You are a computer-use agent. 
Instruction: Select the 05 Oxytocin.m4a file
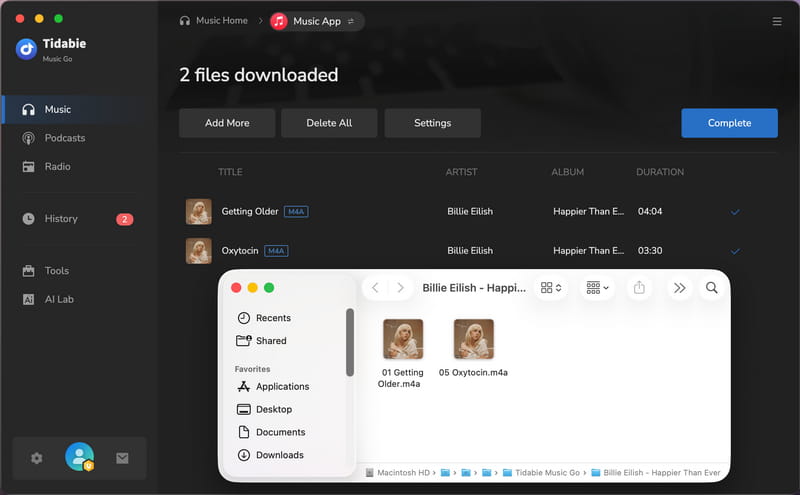473,348
